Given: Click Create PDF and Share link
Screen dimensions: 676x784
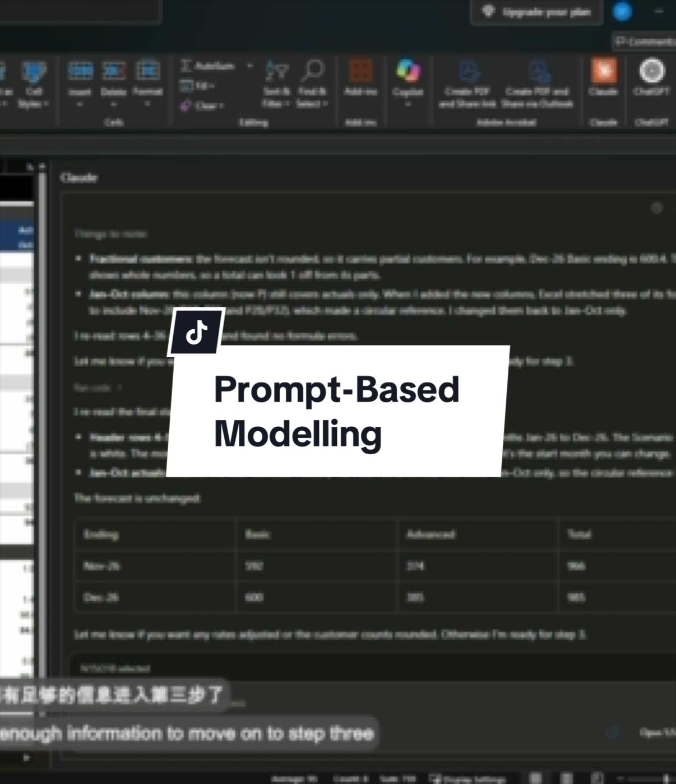Looking at the screenshot, I should [x=467, y=84].
